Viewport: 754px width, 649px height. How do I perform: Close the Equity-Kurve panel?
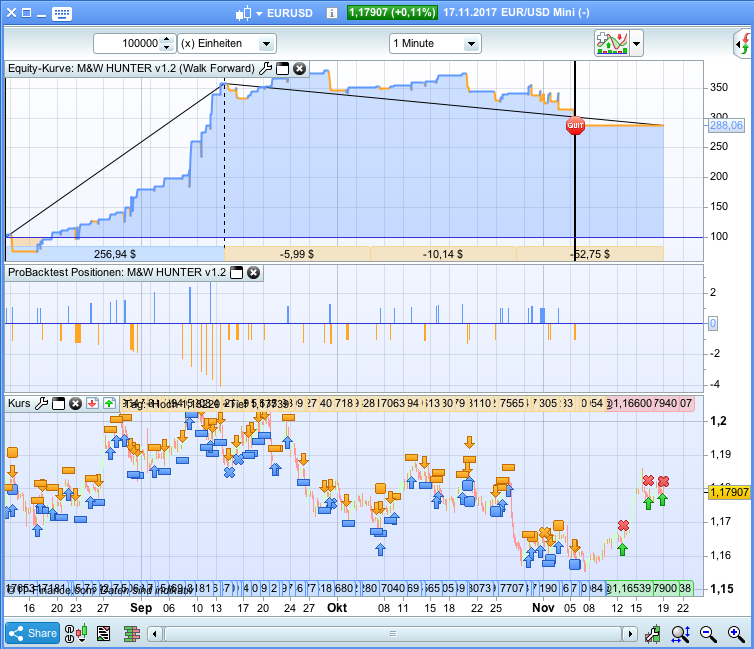point(299,68)
